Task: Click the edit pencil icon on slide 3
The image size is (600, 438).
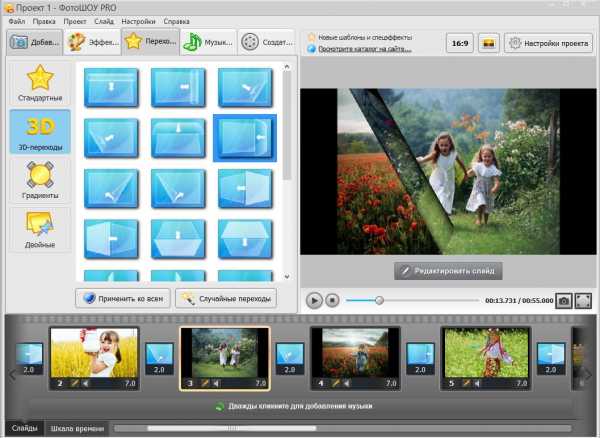Action: click(x=205, y=383)
